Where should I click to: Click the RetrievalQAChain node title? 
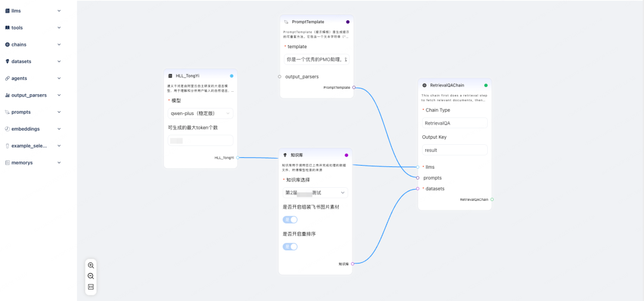click(x=447, y=85)
